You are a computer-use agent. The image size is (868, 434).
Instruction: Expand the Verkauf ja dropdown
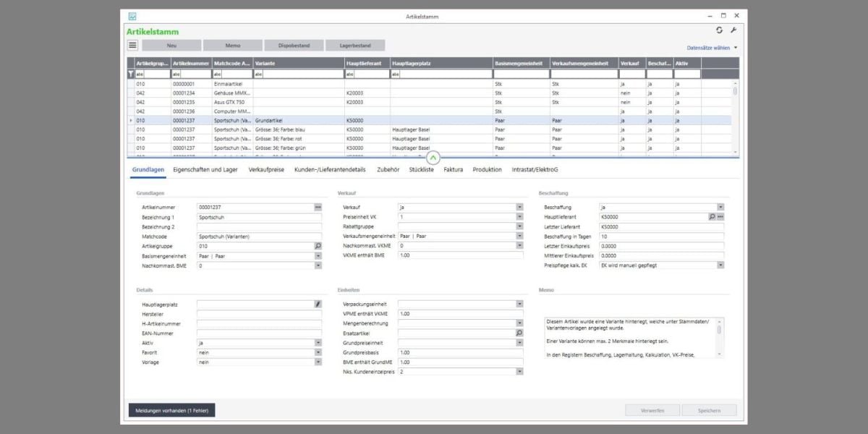point(519,207)
